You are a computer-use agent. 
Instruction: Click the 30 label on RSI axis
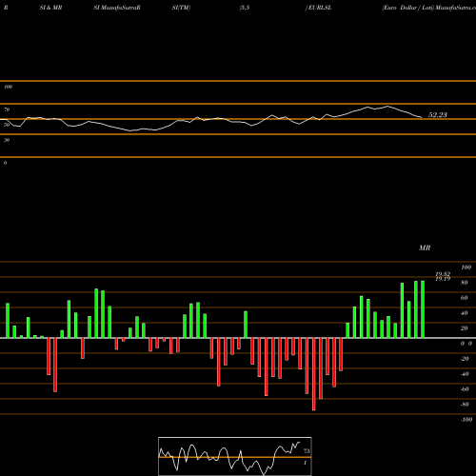tap(7, 140)
